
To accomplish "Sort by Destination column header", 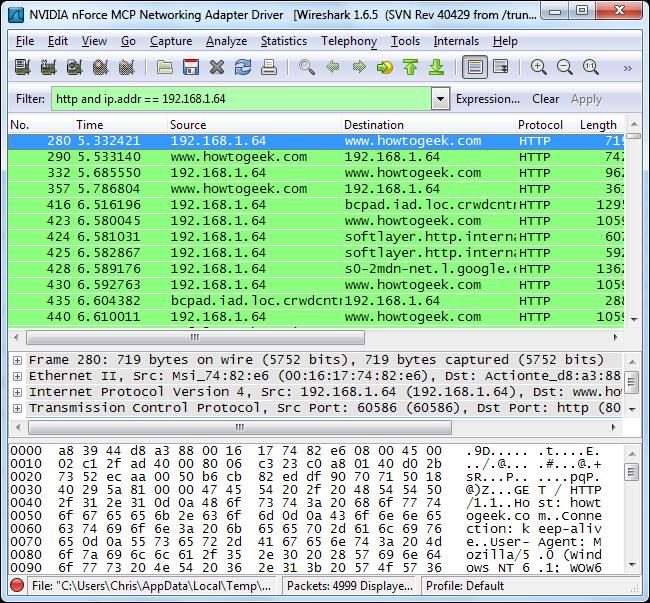I will pos(428,125).
